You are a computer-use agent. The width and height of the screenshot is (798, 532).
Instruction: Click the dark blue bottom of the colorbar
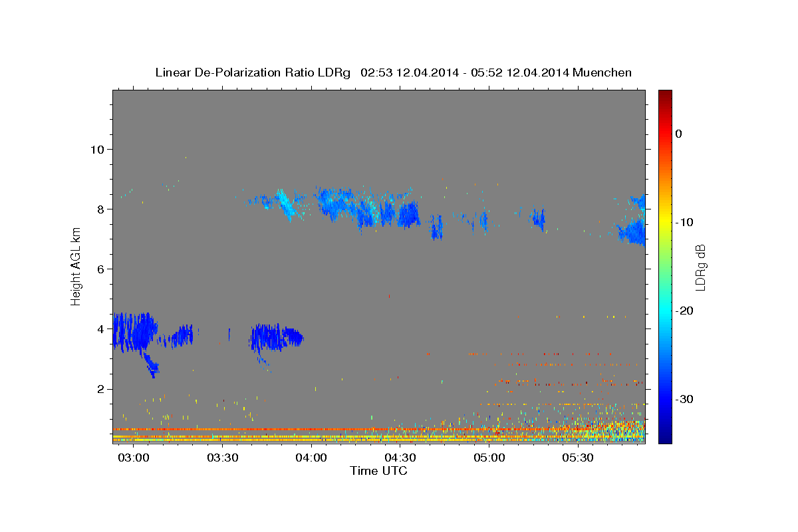(665, 438)
